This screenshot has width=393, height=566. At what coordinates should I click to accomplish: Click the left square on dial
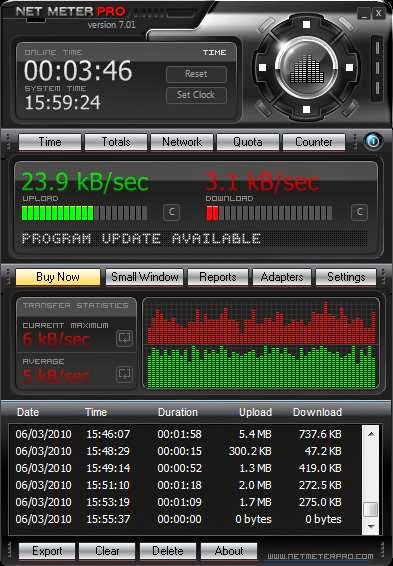[263, 68]
